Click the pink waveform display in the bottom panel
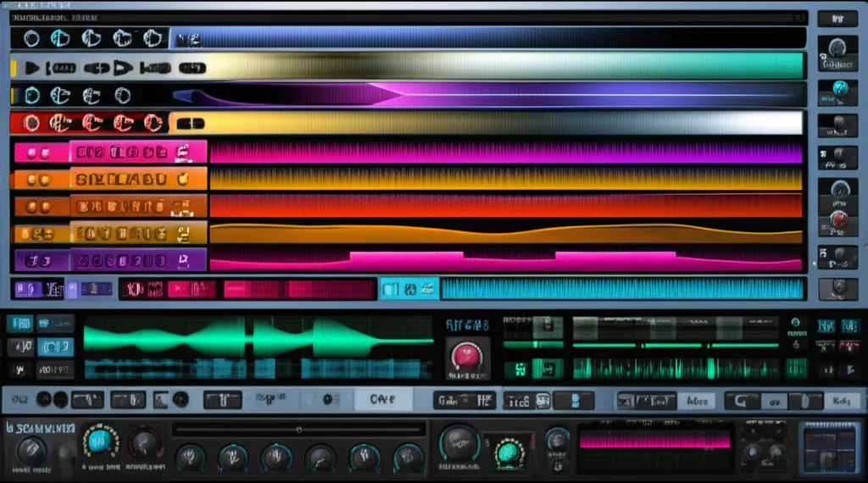The width and height of the screenshot is (868, 483). [655, 441]
